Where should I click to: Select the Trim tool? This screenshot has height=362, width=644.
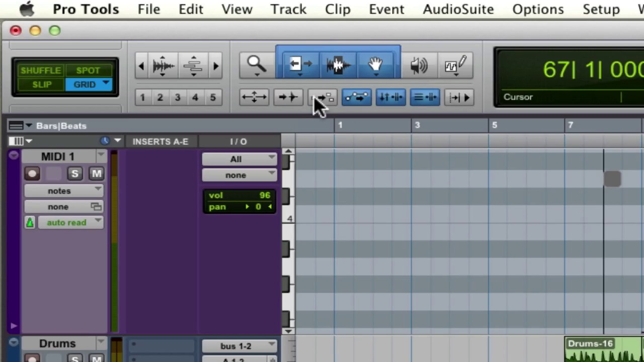tap(300, 64)
